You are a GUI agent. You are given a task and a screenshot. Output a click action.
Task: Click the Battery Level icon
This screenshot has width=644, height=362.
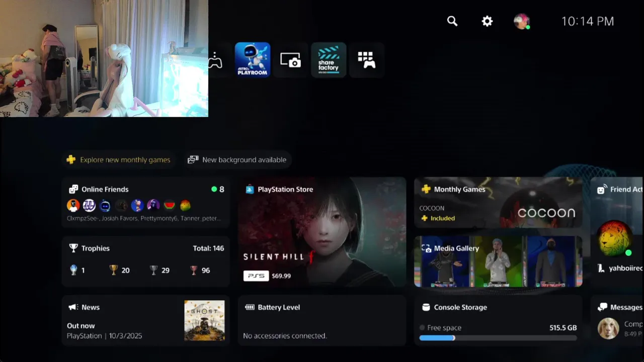[250, 307]
